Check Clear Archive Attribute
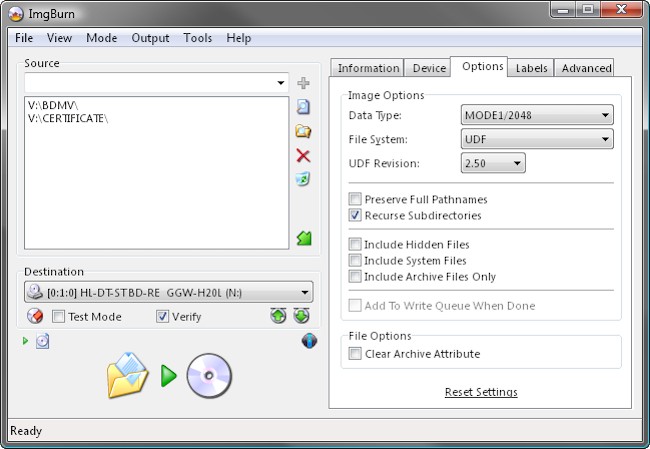The image size is (650, 449). [355, 354]
